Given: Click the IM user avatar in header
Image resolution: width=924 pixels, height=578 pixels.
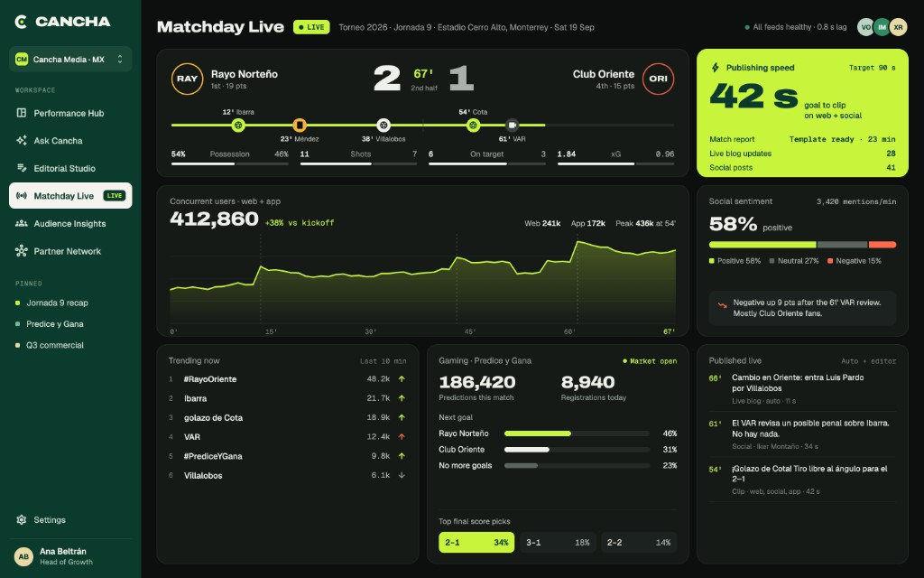Looking at the screenshot, I should coord(882,27).
